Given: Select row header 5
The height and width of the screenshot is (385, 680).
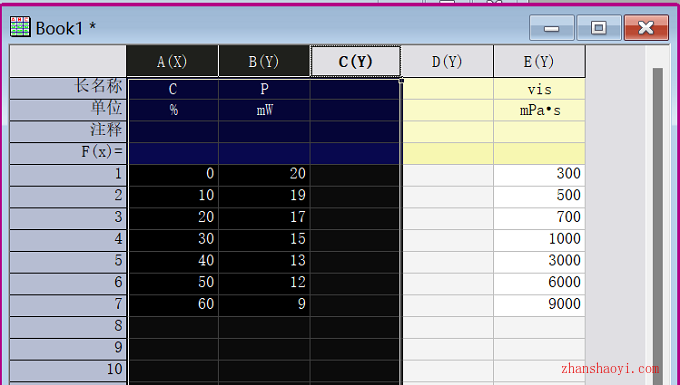Looking at the screenshot, I should [x=68, y=262].
